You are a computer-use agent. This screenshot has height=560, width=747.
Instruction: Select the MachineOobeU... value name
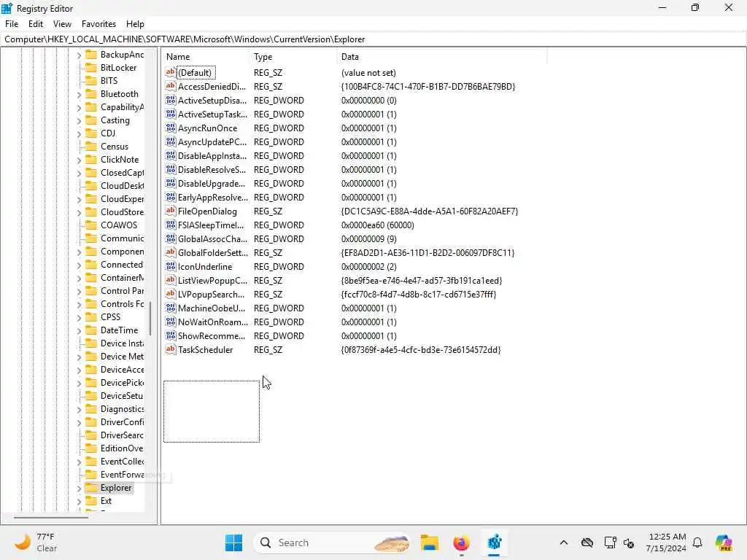tap(212, 308)
